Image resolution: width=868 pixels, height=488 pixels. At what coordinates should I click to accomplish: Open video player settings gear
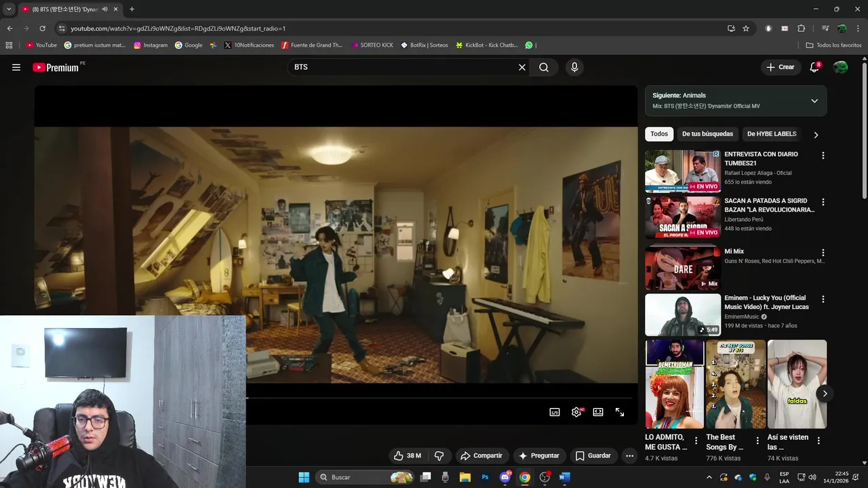pos(576,412)
